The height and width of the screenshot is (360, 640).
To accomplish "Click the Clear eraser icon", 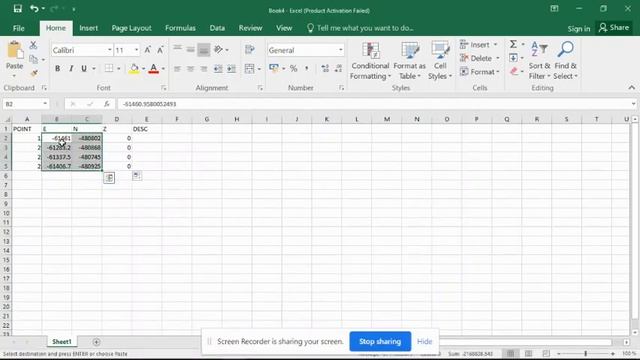I will point(514,71).
